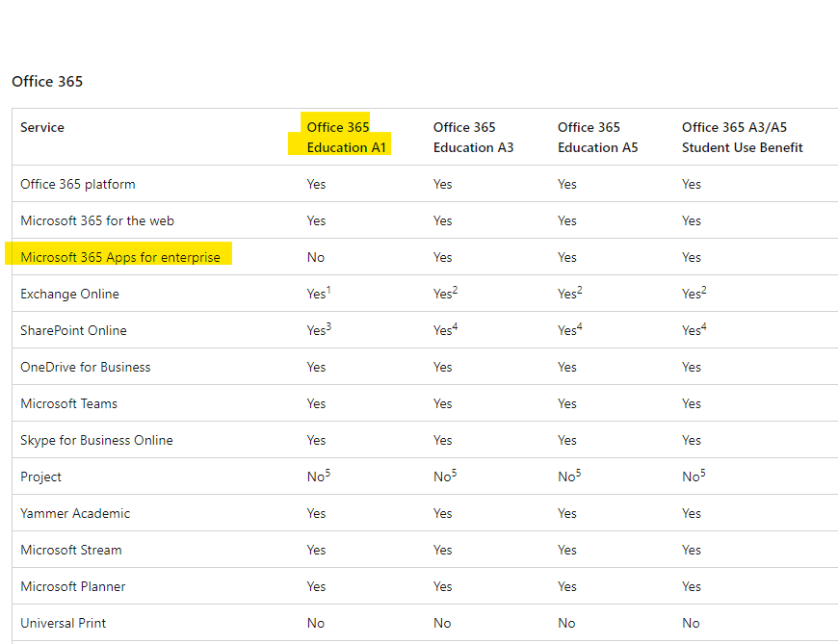Click 'Yes' for Microsoft Teams under A3
838x644 pixels.
point(442,403)
